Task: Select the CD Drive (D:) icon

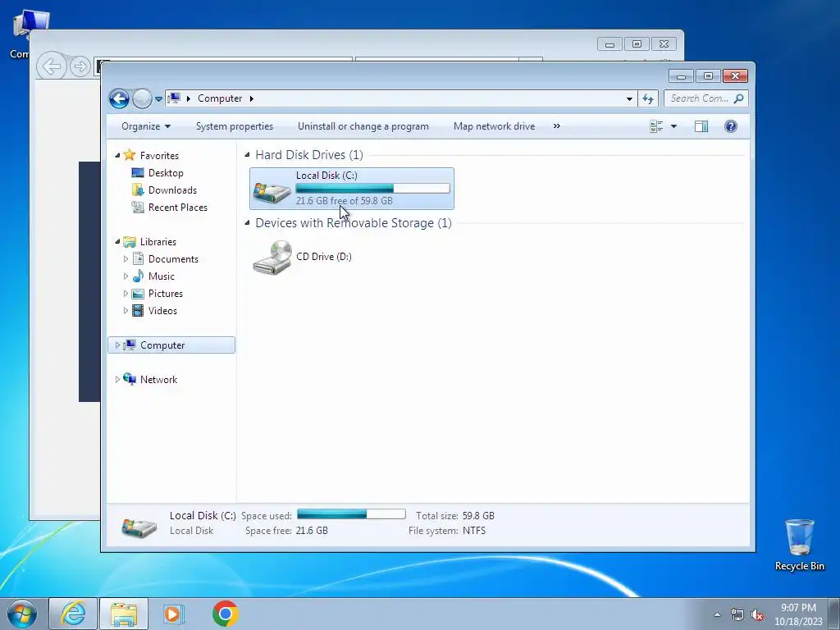Action: click(x=272, y=257)
